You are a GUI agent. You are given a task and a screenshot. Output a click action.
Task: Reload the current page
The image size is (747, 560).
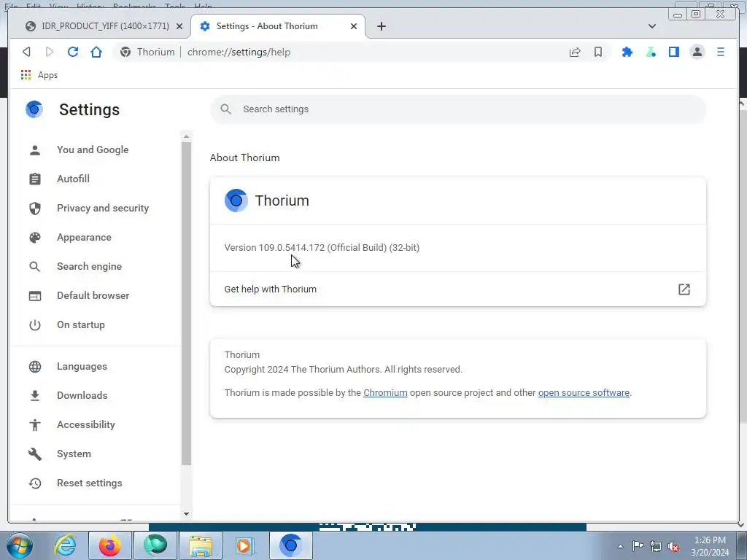[x=73, y=52]
